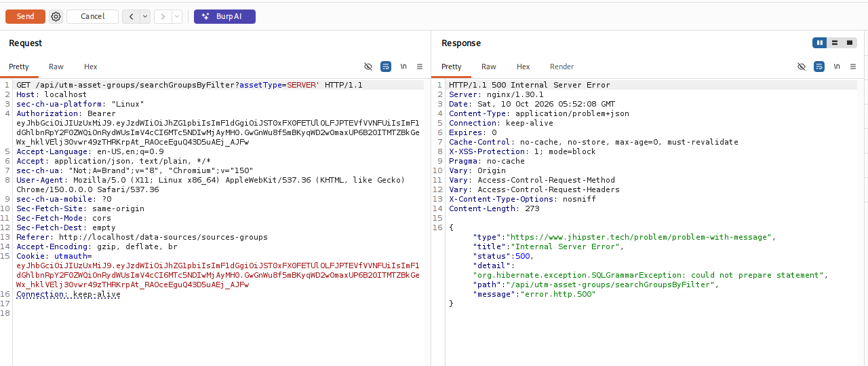
Task: Click the 'Content-Length: 273' header
Action: [x=494, y=208]
